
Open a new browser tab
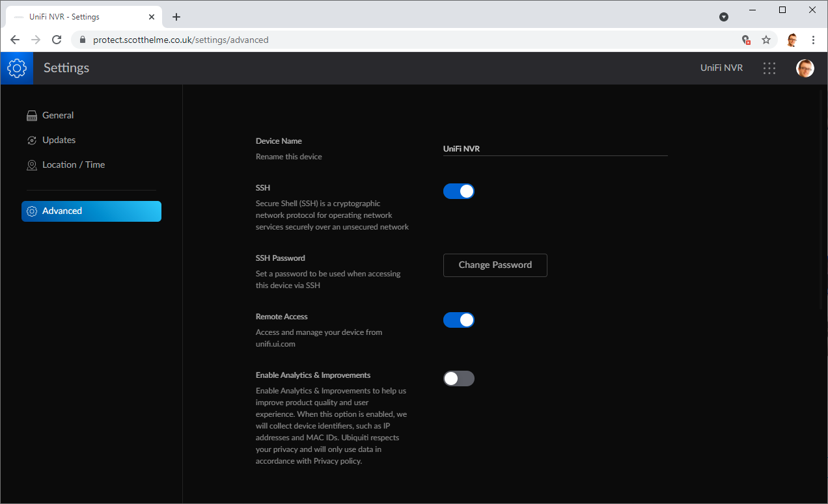point(176,17)
